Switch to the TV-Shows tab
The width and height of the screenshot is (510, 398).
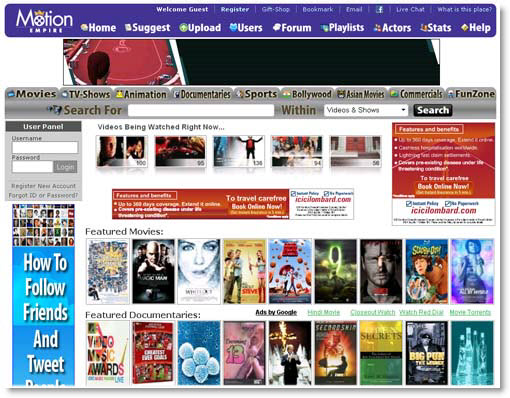(86, 94)
